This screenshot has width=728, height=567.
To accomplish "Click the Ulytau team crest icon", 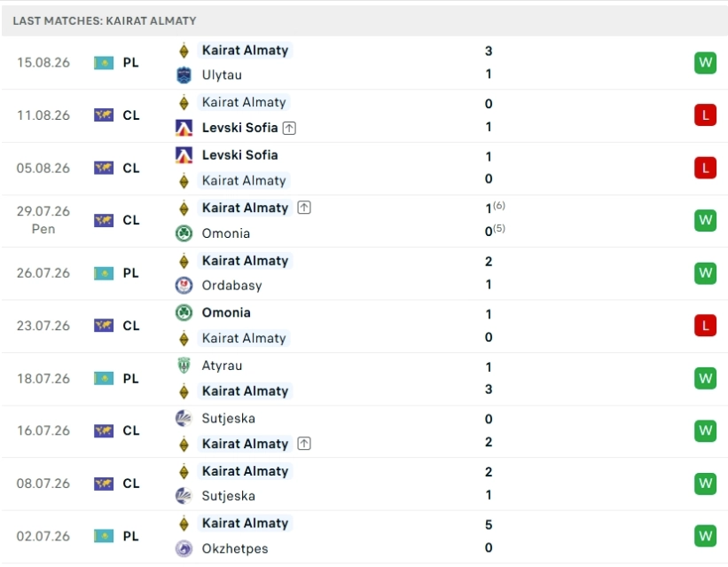I will click(x=184, y=75).
